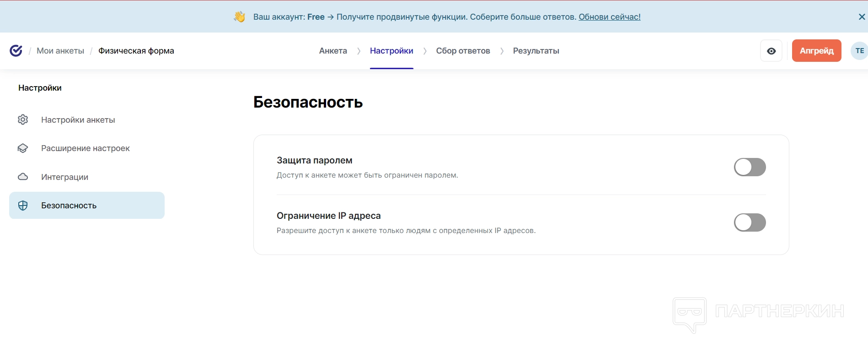This screenshot has width=868, height=358.
Task: Click the Ограничение IP адреса setting title
Action: pos(328,216)
